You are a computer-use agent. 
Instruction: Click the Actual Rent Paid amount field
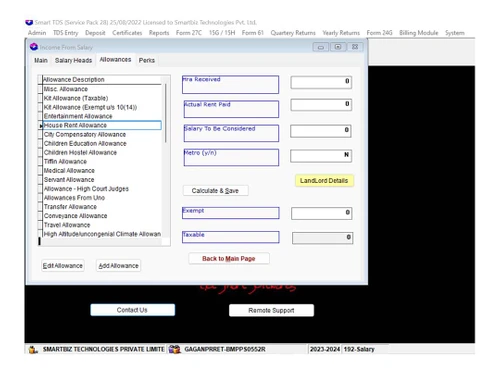(321, 105)
